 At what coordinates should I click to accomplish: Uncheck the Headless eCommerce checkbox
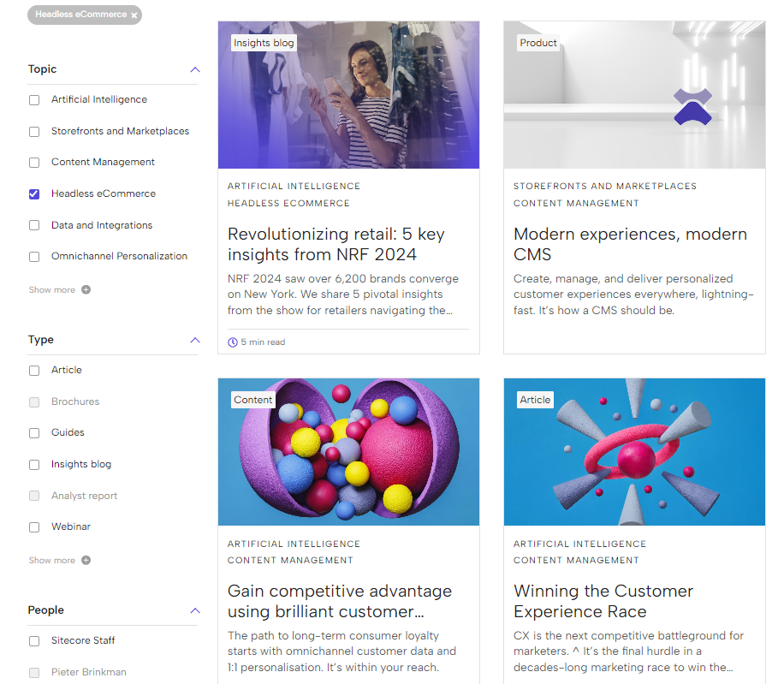(x=34, y=194)
